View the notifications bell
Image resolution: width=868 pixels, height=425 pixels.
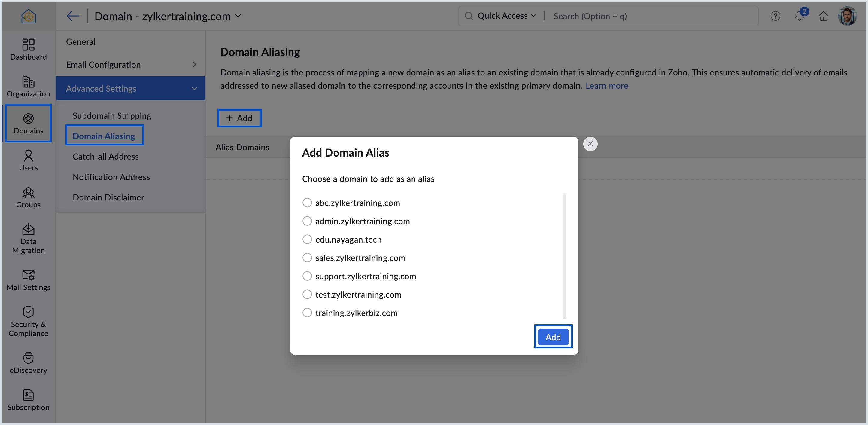coord(799,16)
